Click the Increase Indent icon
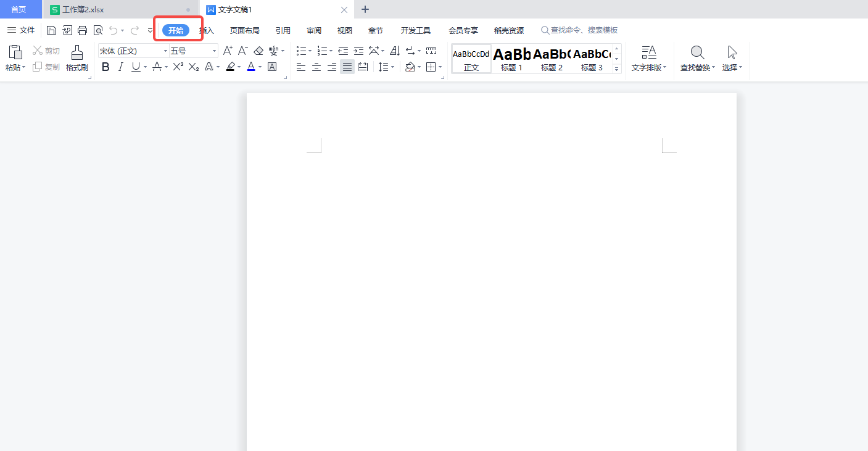Screen dimensions: 868x451 point(358,51)
